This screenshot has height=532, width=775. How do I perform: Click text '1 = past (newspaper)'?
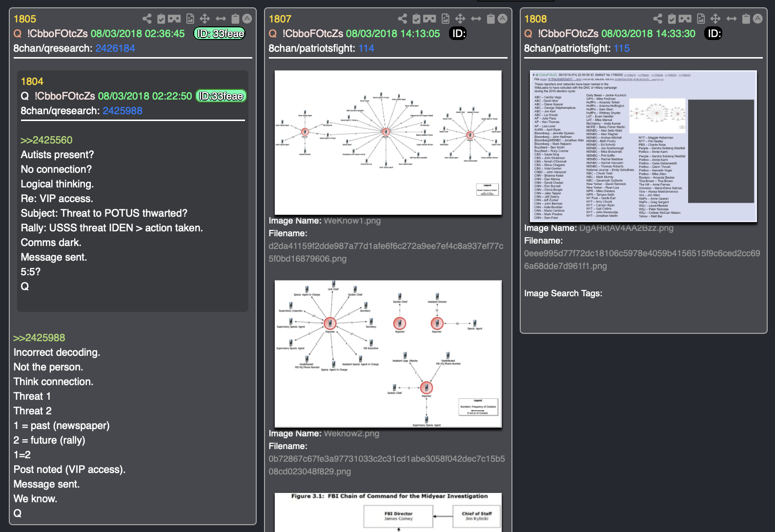pos(61,426)
